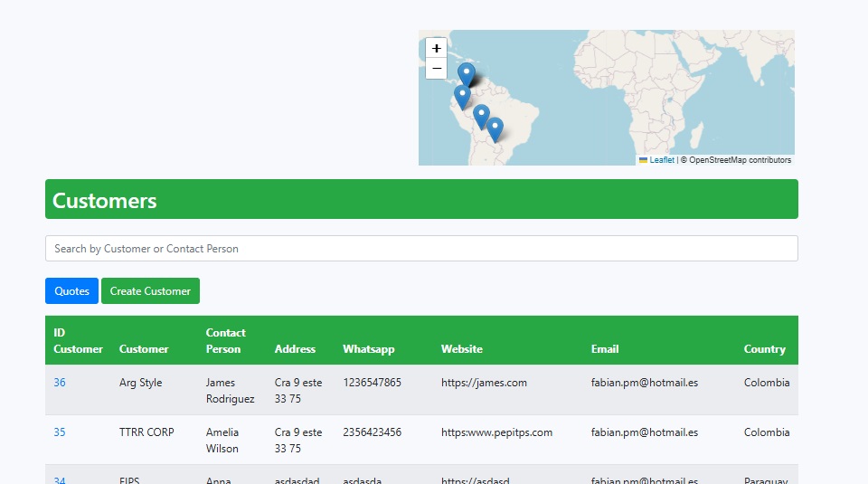Viewport: 868px width, 484px height.
Task: Select the second marker from the top
Action: tap(462, 96)
